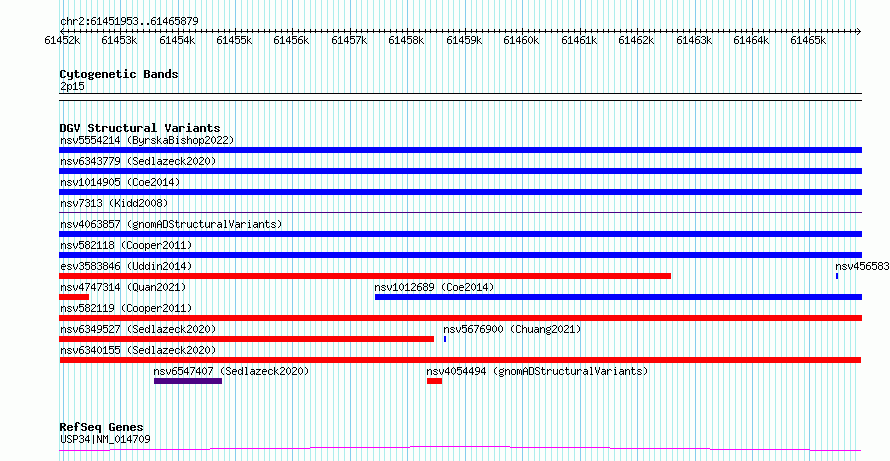Click the thin nsv7313 (Kidd2008) variant line
This screenshot has width=890, height=461.
coord(460,212)
